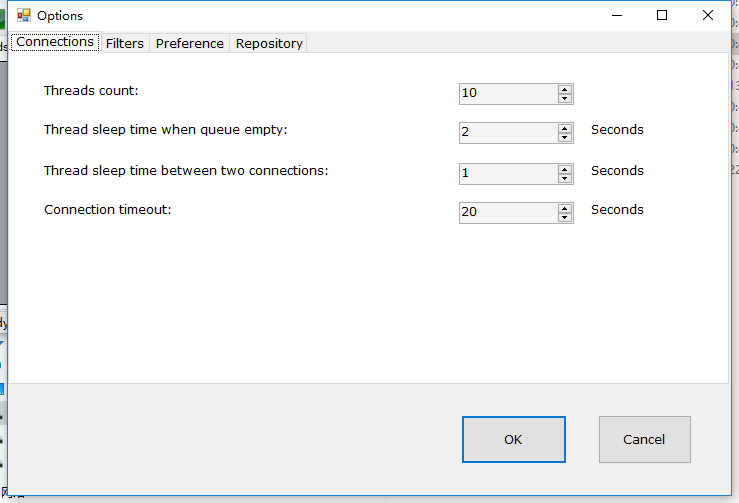This screenshot has width=739, height=503.
Task: Decrease the Connection timeout value
Action: tap(565, 218)
